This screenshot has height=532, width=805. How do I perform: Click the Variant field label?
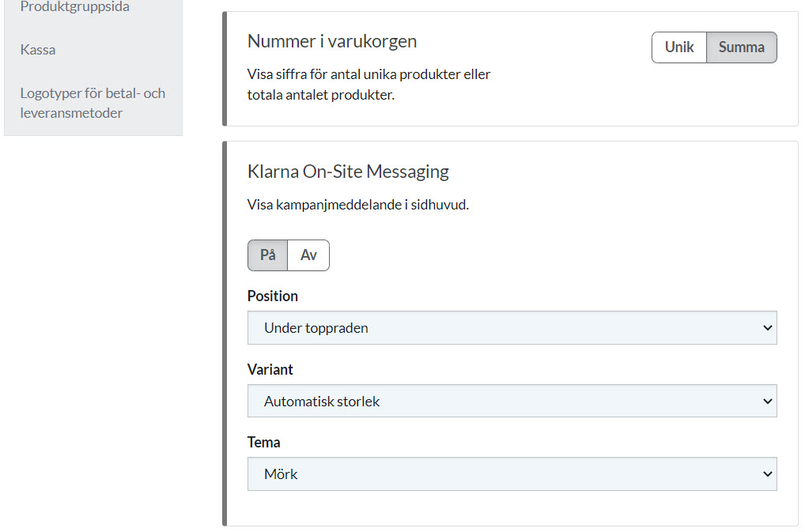coord(270,369)
